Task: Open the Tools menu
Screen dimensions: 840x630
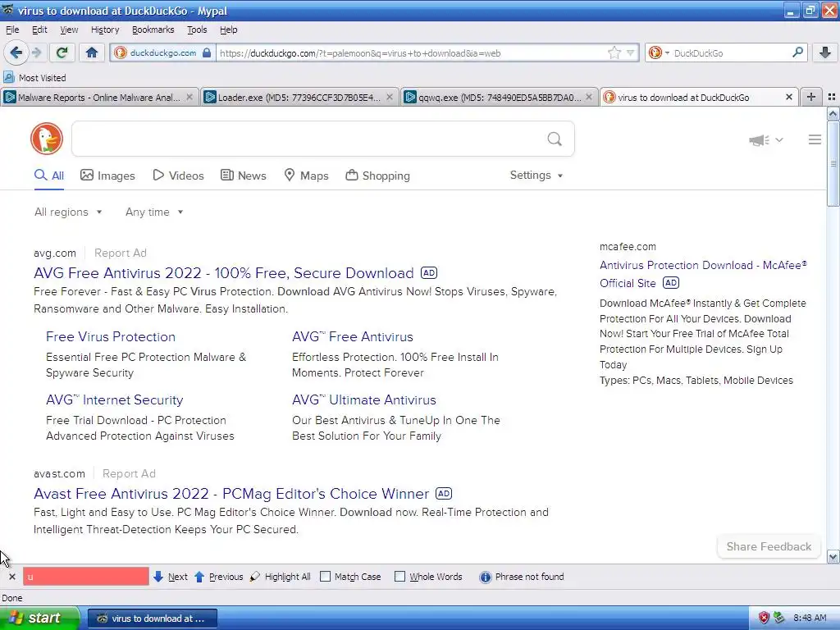Action: tap(197, 30)
